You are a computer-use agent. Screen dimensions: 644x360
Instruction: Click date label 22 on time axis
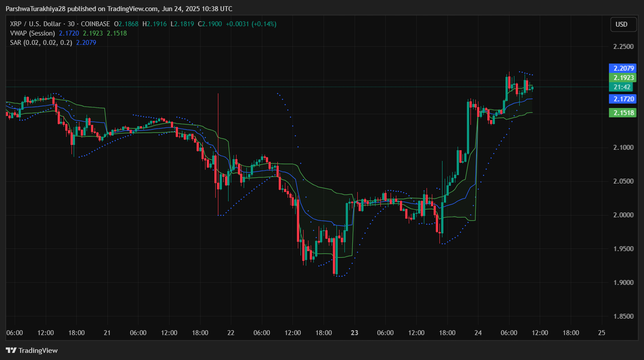pos(231,333)
